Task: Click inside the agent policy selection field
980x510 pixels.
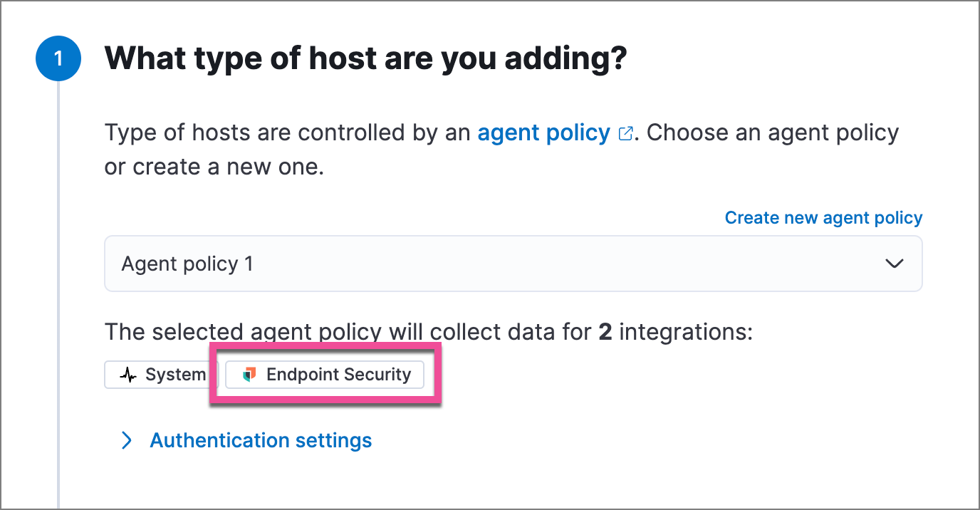Action: pyautogui.click(x=499, y=264)
